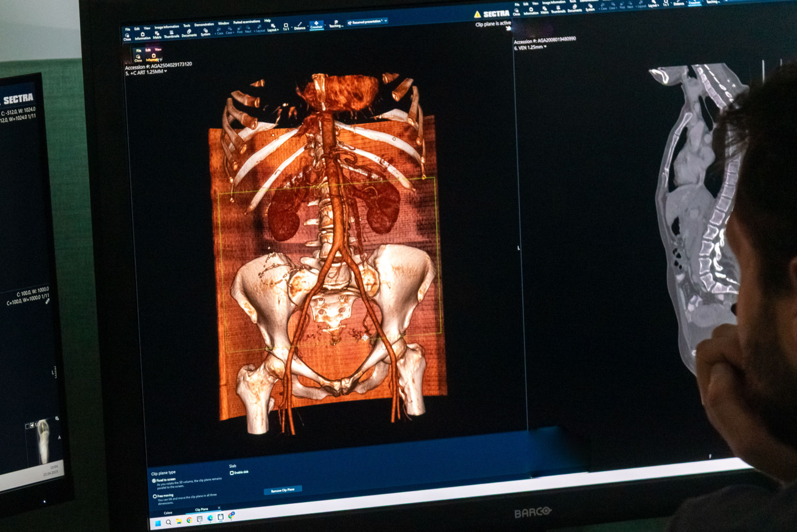Click the System toolbar icon
This screenshot has width=797, height=532.
tap(205, 32)
